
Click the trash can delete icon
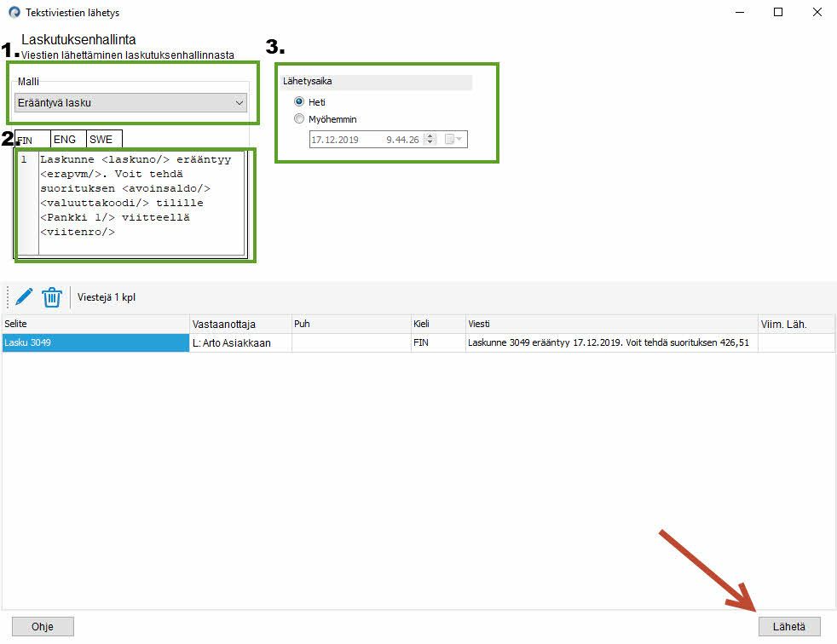(52, 297)
